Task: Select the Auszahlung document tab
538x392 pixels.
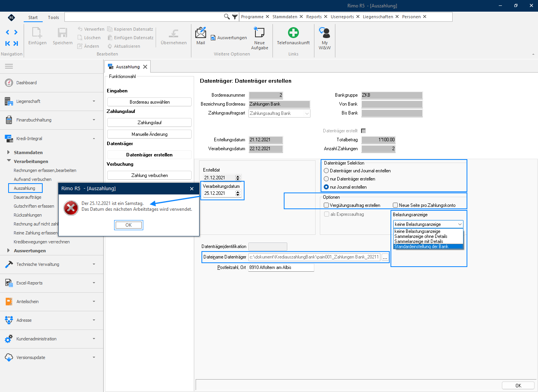Action: (x=127, y=67)
